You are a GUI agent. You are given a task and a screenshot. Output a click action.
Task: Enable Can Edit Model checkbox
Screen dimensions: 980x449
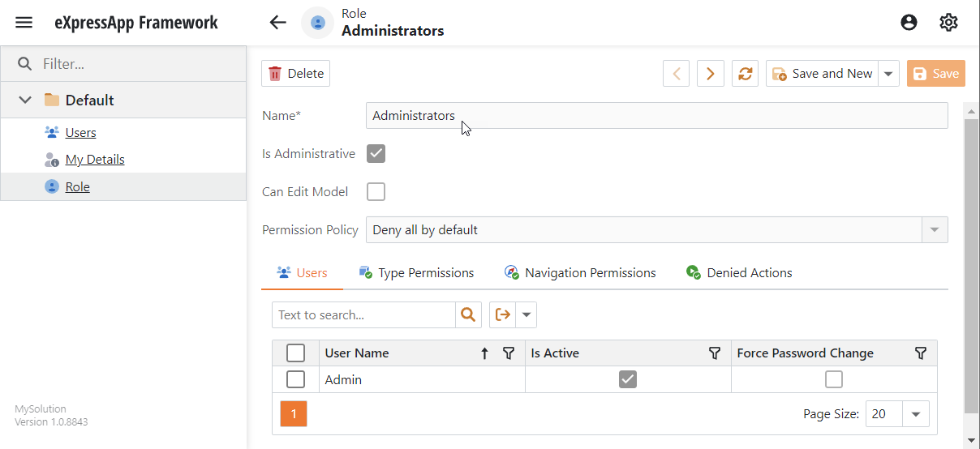click(376, 192)
